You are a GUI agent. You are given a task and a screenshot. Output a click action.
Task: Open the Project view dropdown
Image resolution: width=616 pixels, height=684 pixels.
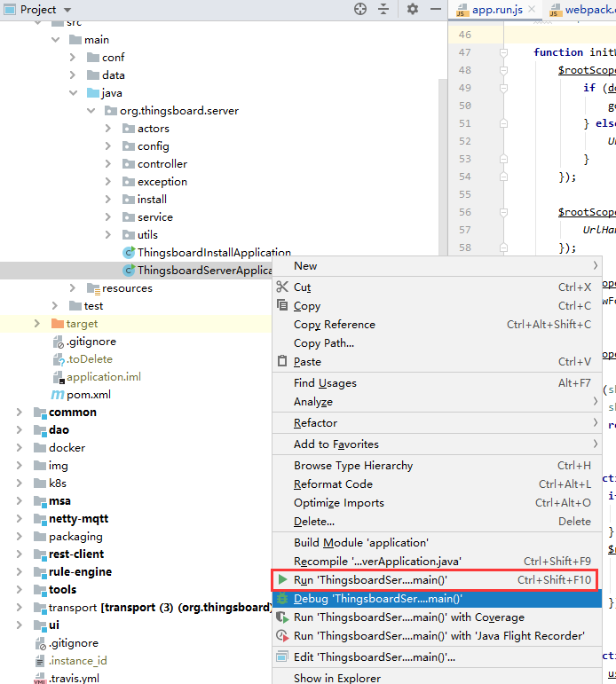(67, 10)
